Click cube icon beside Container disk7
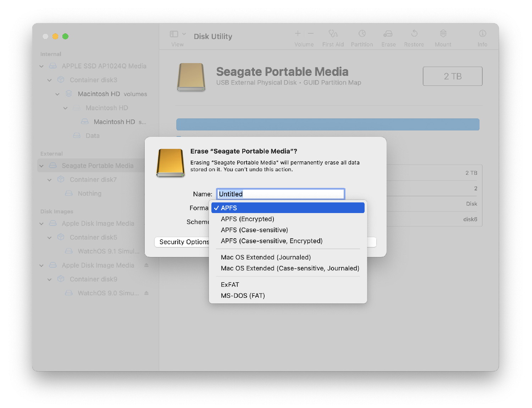 tap(61, 179)
